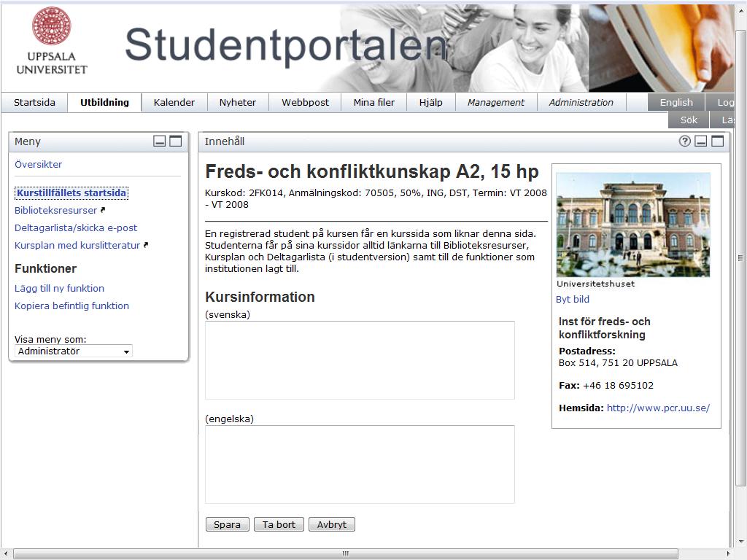
Task: Click the Uppsala Universitet logo
Action: tap(52, 42)
